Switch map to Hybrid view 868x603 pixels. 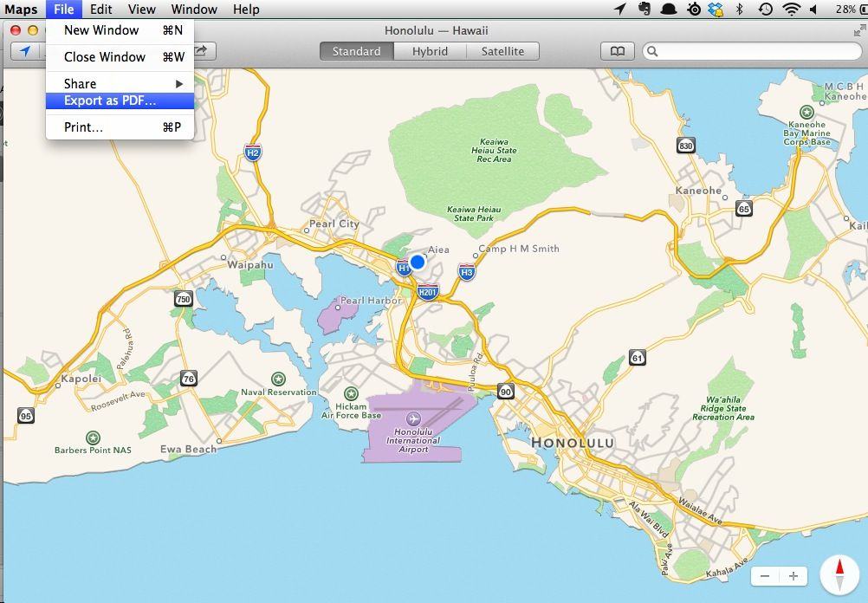click(x=430, y=51)
